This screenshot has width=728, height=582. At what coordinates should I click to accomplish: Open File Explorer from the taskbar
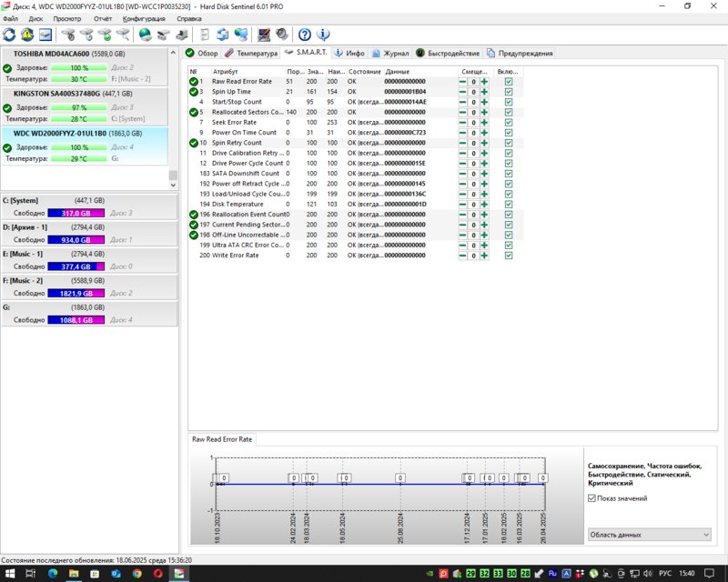coord(74,573)
